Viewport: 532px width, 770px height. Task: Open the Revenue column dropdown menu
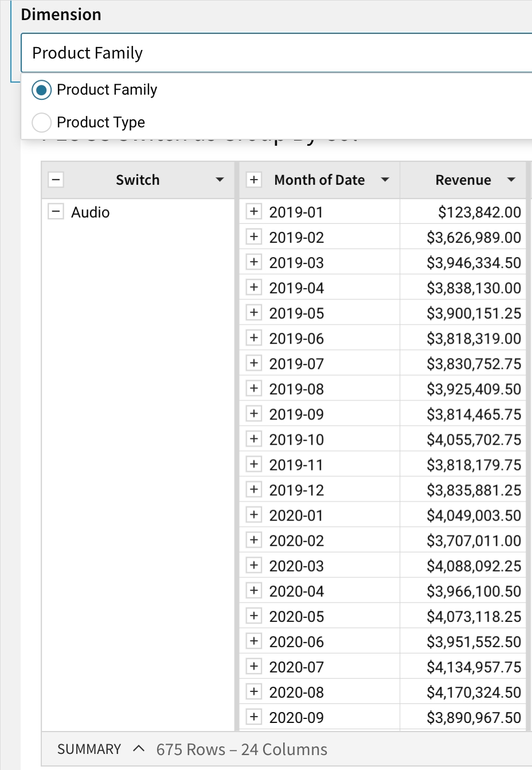coord(511,180)
